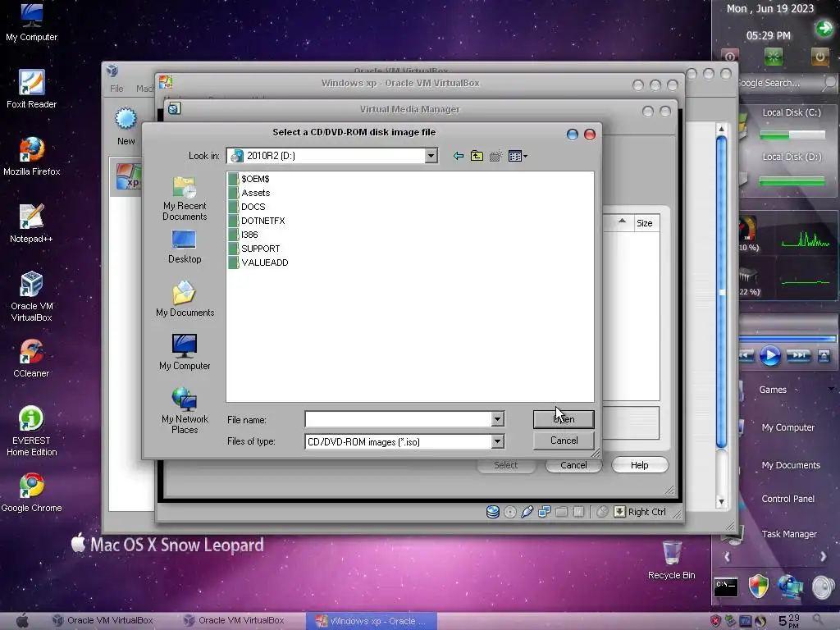Click USB status icon in VM status bar
Viewport: 840px width, 630px height.
pyautogui.click(x=527, y=512)
